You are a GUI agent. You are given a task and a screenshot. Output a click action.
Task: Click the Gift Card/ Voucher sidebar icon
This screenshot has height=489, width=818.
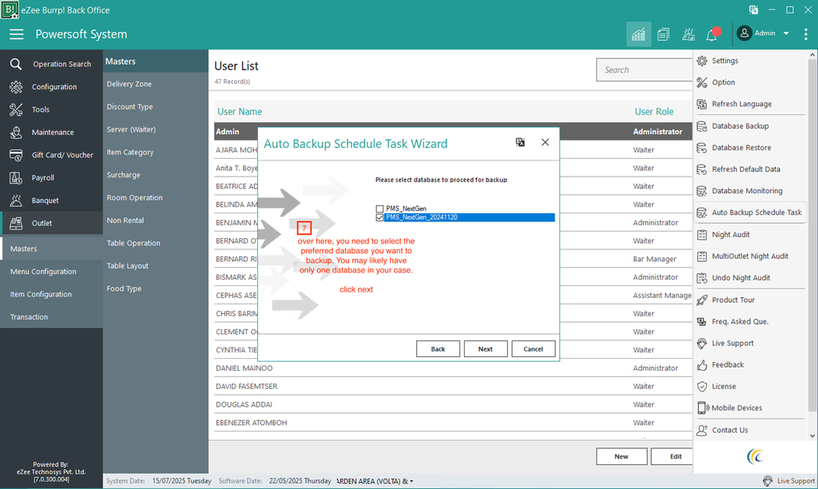click(16, 155)
